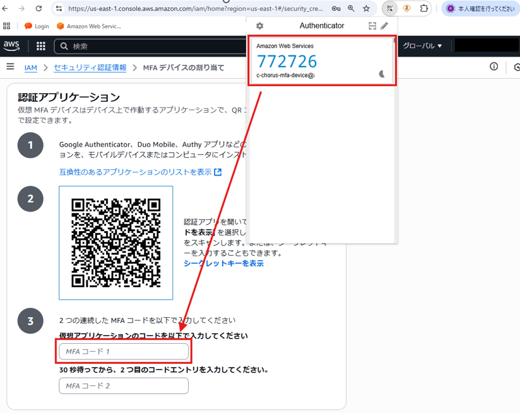Click the Authenticator edit pencil icon
Image resolution: width=520 pixels, height=413 pixels.
tap(384, 26)
